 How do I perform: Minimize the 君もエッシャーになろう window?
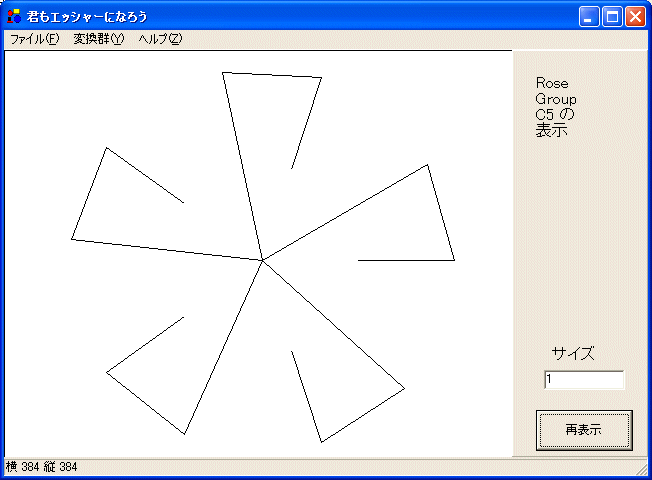tap(590, 16)
